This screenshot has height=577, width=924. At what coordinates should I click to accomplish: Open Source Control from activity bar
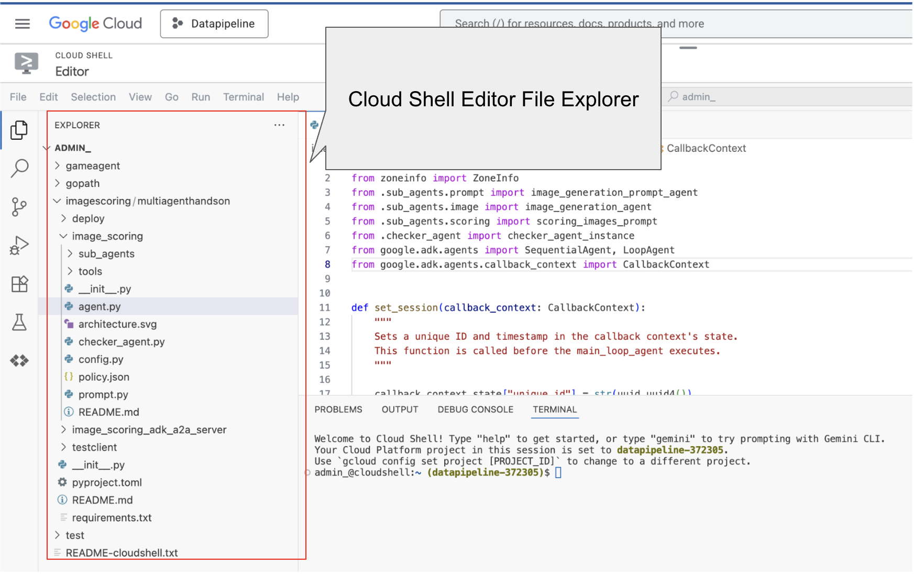pyautogui.click(x=19, y=206)
